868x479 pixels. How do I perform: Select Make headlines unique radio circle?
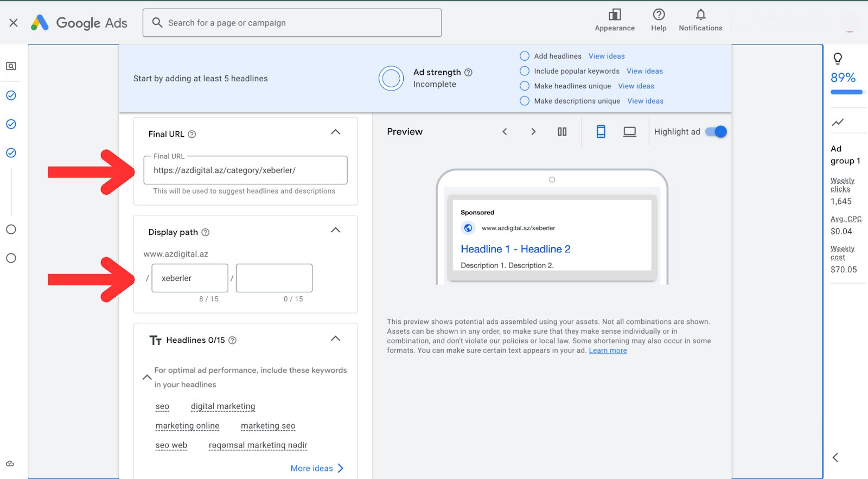[x=525, y=86]
